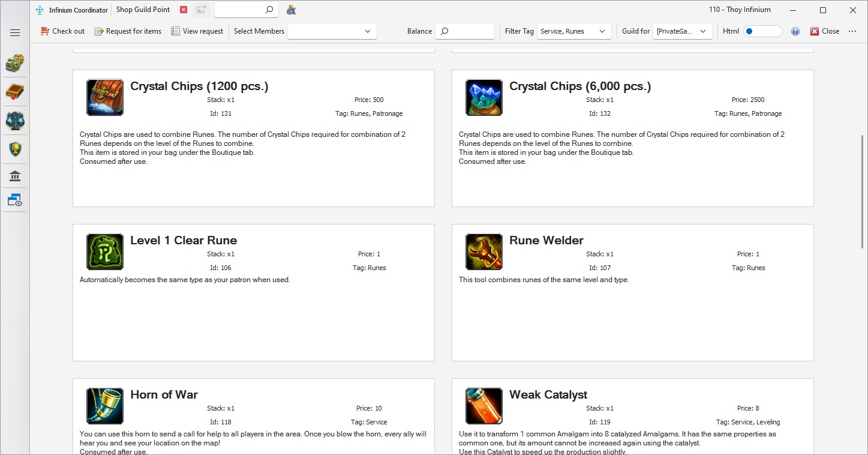This screenshot has width=868, height=455.
Task: Click the Rune Welder description text
Action: [x=544, y=280]
